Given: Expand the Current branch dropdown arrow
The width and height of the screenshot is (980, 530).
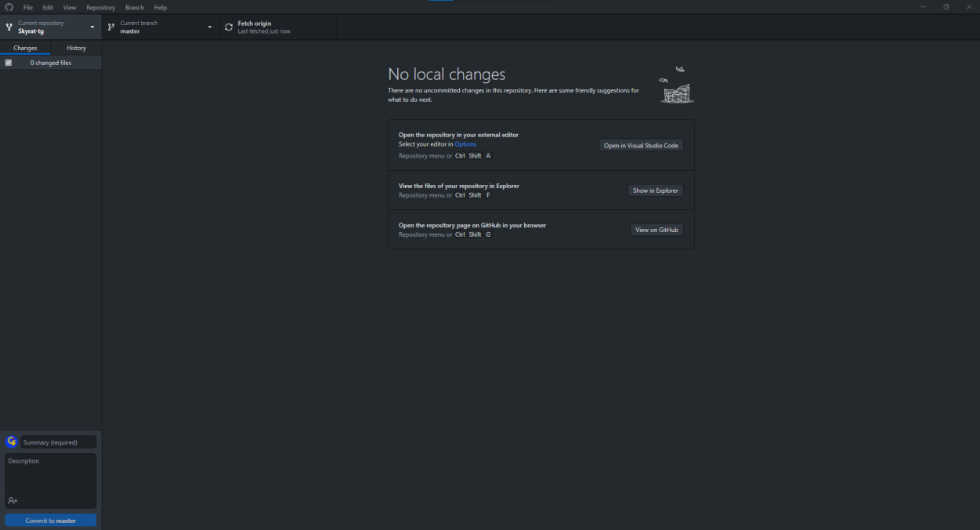Looking at the screenshot, I should 210,27.
